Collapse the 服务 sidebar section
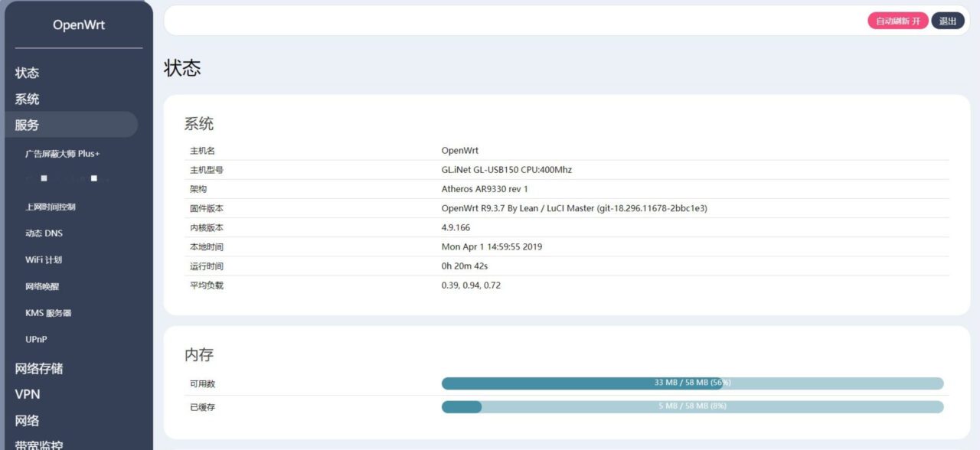 28,125
